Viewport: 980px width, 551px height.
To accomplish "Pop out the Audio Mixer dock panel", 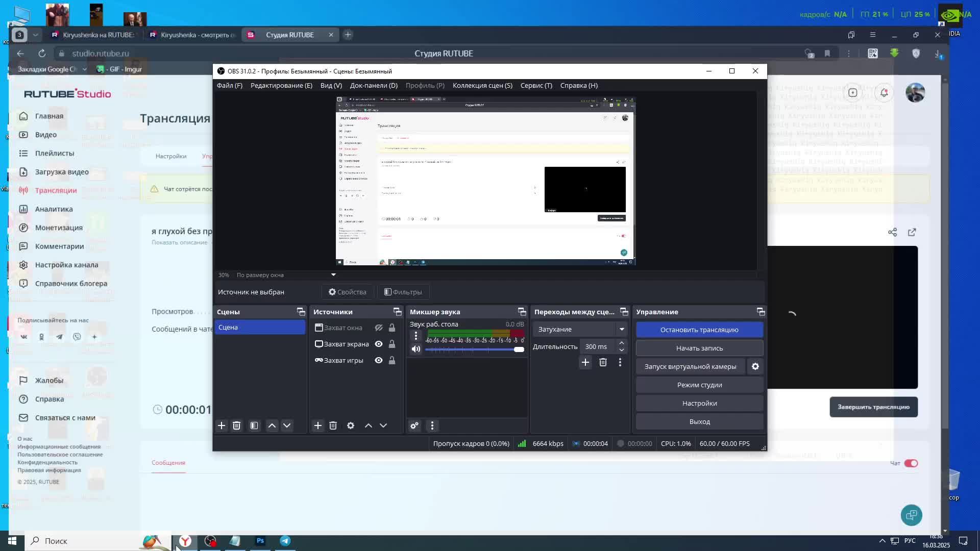I will 522,312.
